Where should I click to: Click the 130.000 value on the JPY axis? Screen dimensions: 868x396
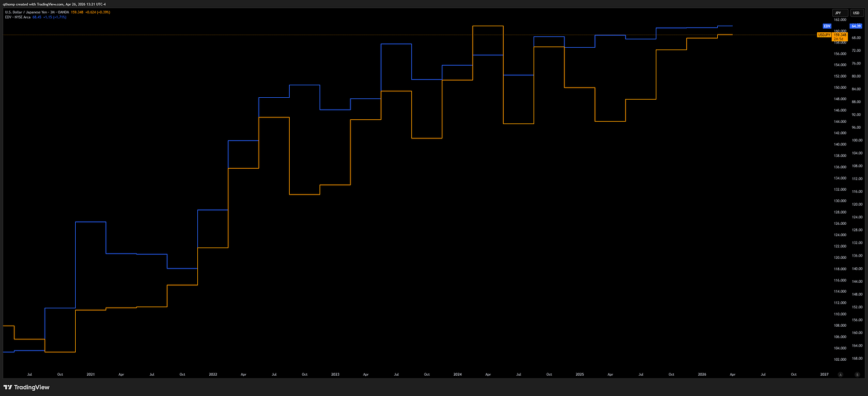tap(840, 201)
